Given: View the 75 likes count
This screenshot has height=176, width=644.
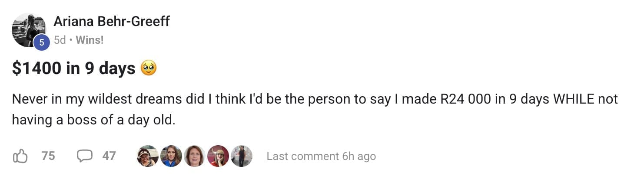Looking at the screenshot, I should pyautogui.click(x=48, y=156).
